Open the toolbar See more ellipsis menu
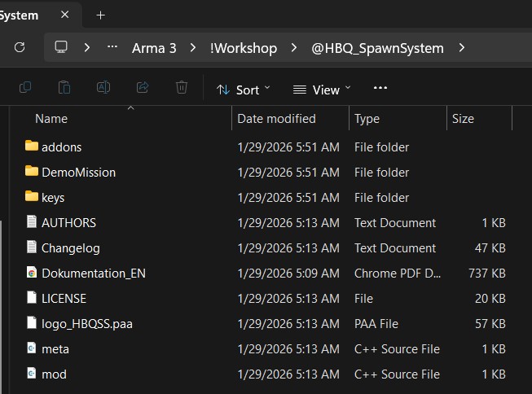532x394 pixels. pyautogui.click(x=380, y=88)
